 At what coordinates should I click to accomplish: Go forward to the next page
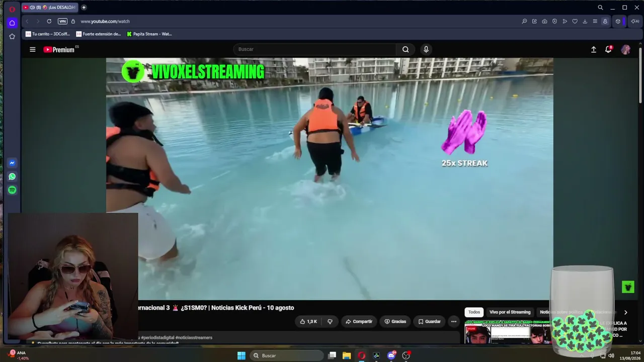pos(37,21)
